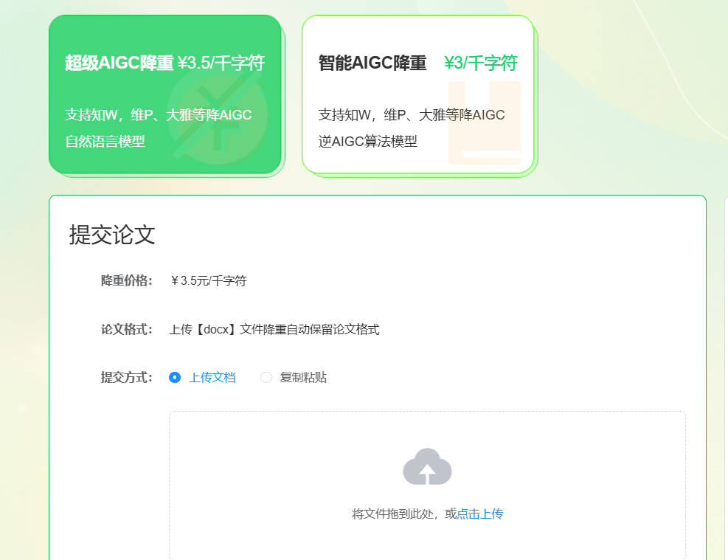Click the cloud upload icon
Screen dimensions: 728x560
[427, 466]
